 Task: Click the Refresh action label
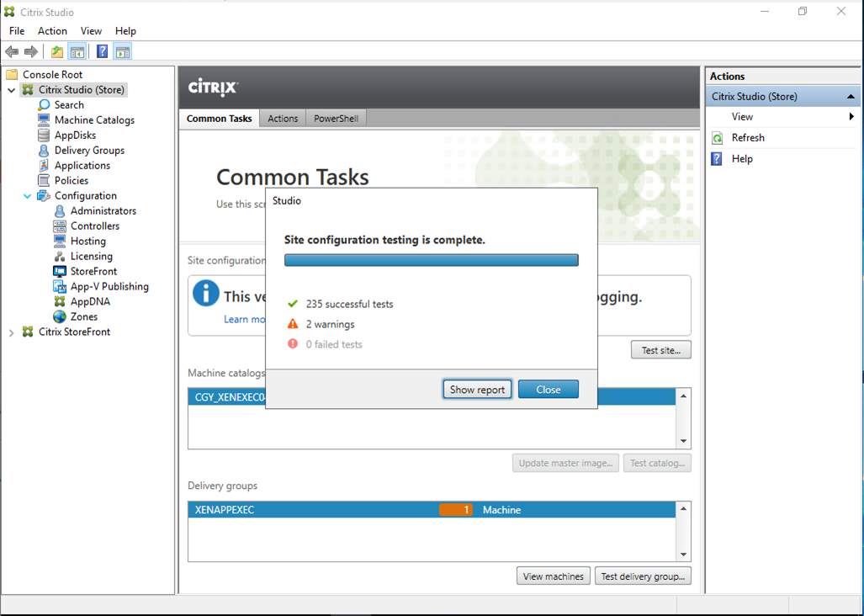coord(748,138)
